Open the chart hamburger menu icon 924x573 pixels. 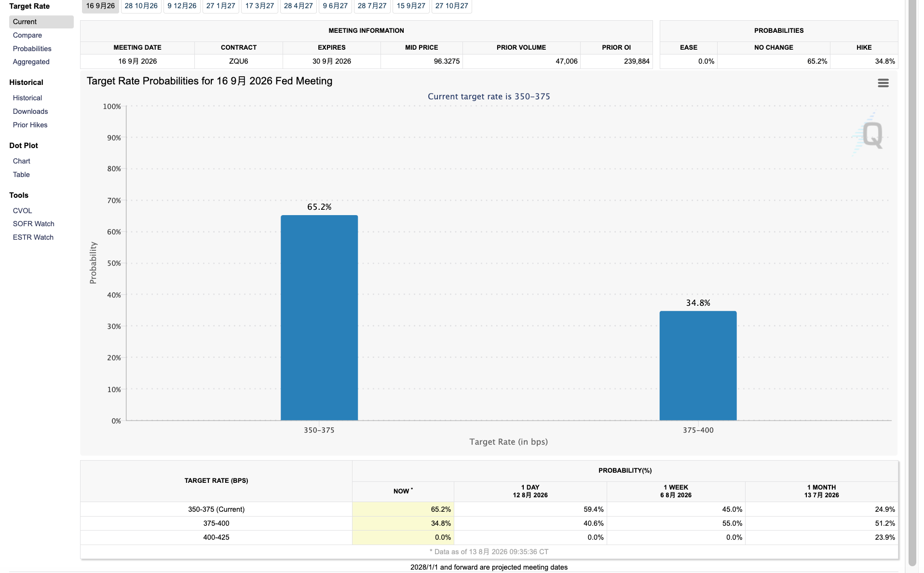point(883,83)
